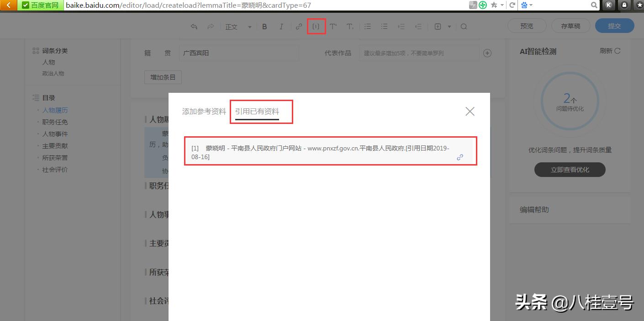Image resolution: width=644 pixels, height=321 pixels.
Task: Apply the ordered list format
Action: click(x=368, y=26)
